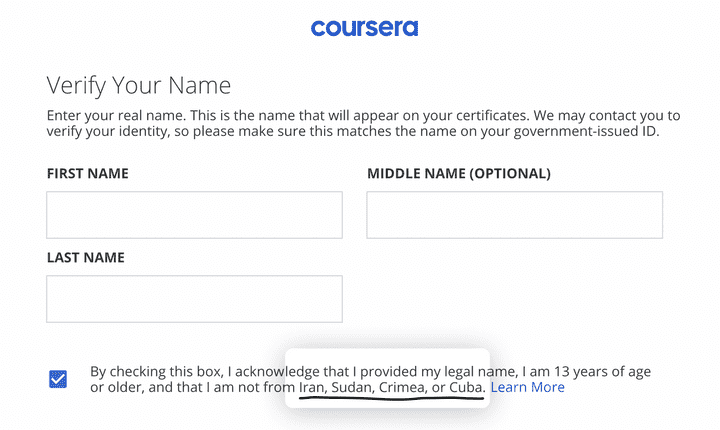Viewport: 720px width, 430px height.
Task: Click "or older, and that I am not from" text
Action: point(193,387)
